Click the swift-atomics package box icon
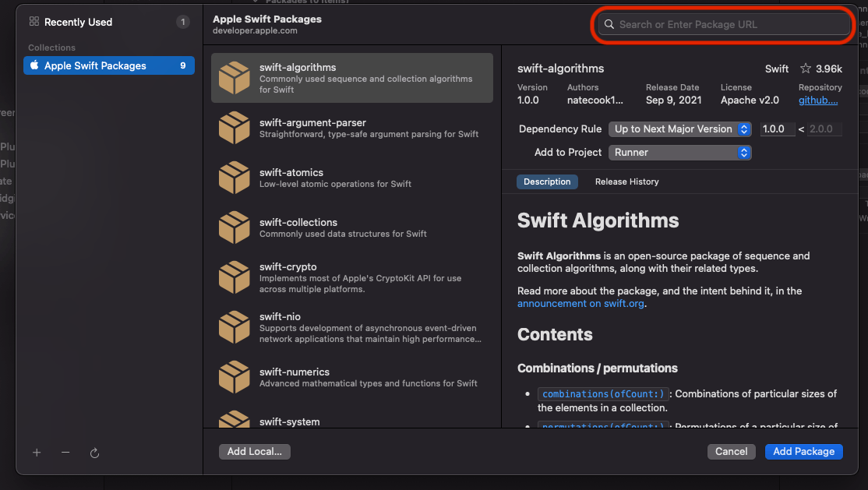Screen dimensions: 868x490 click(235, 177)
